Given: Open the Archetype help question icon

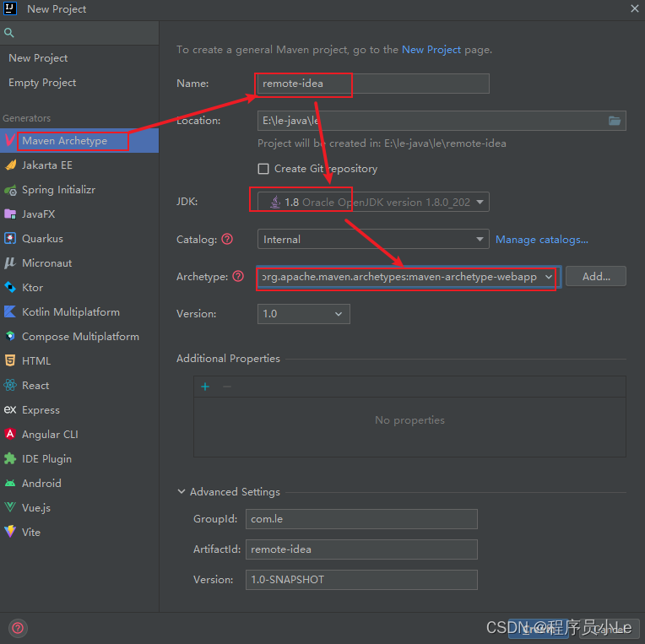Looking at the screenshot, I should [238, 276].
